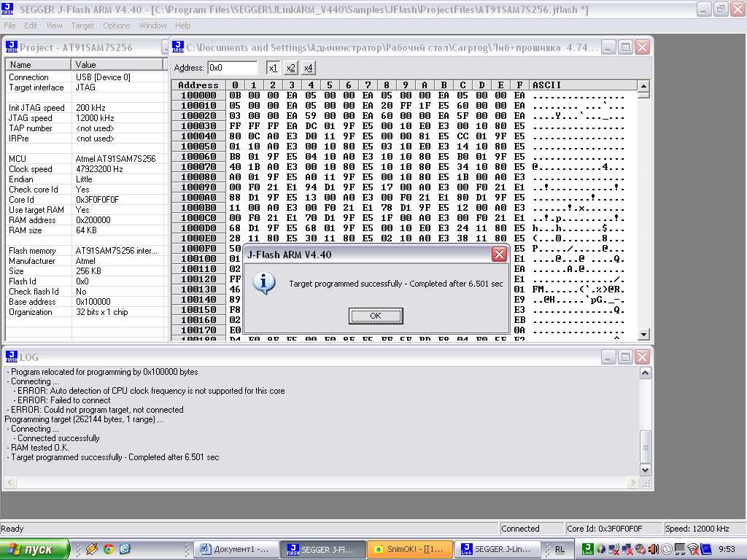Switch to SEGGER J-Flash taskbar button
The image size is (747, 560).
click(x=322, y=549)
